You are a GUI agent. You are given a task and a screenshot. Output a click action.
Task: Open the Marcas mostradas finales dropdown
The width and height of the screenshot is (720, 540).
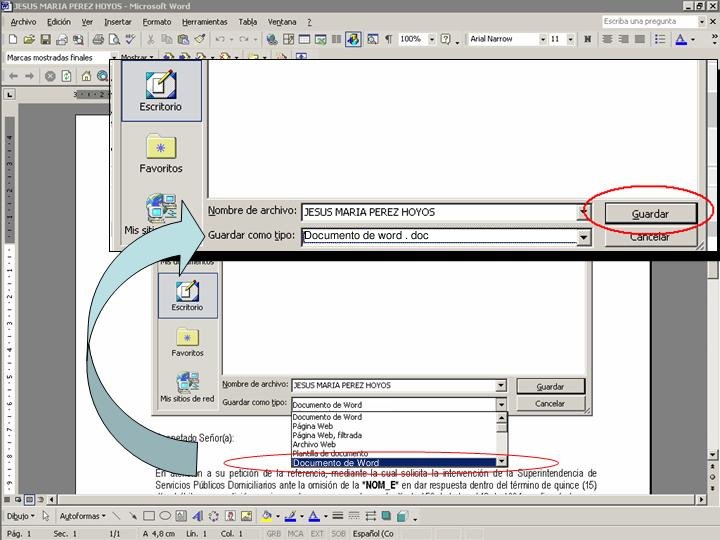(113, 58)
